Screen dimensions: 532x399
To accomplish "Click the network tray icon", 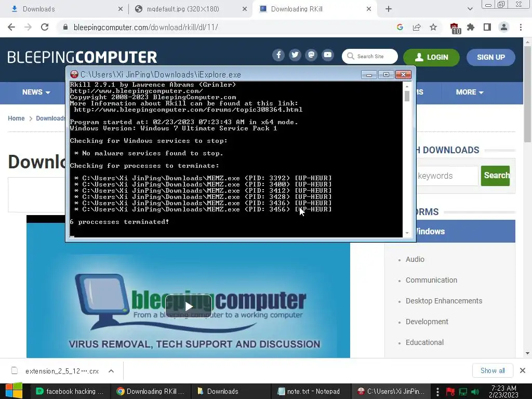I will coord(463,392).
